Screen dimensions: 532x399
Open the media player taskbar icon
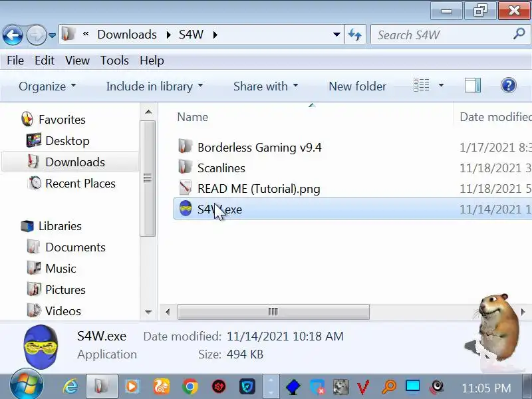pyautogui.click(x=132, y=386)
